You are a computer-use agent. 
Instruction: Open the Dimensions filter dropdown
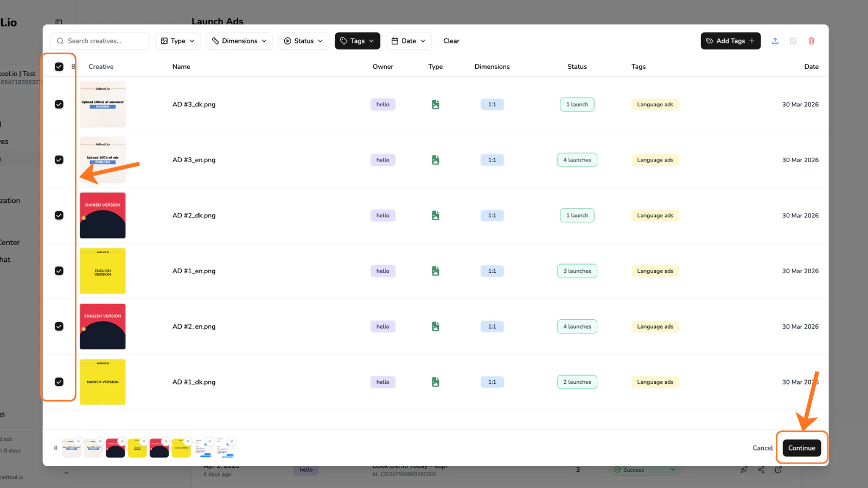[x=240, y=41]
